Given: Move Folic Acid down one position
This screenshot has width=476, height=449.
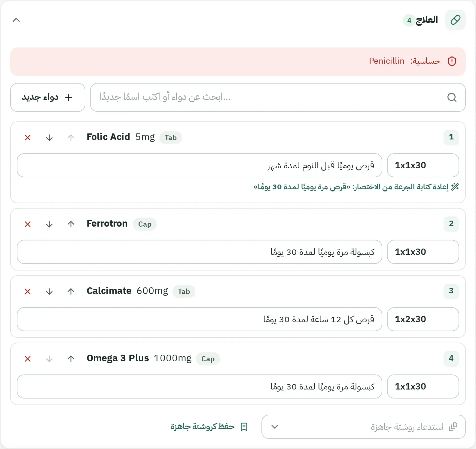Looking at the screenshot, I should click(49, 138).
